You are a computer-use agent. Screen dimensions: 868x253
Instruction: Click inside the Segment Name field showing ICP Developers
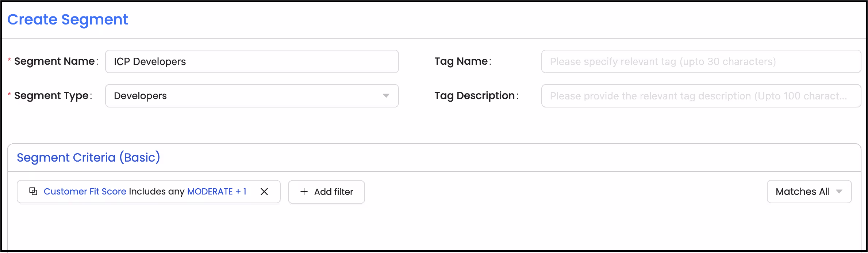coord(252,61)
